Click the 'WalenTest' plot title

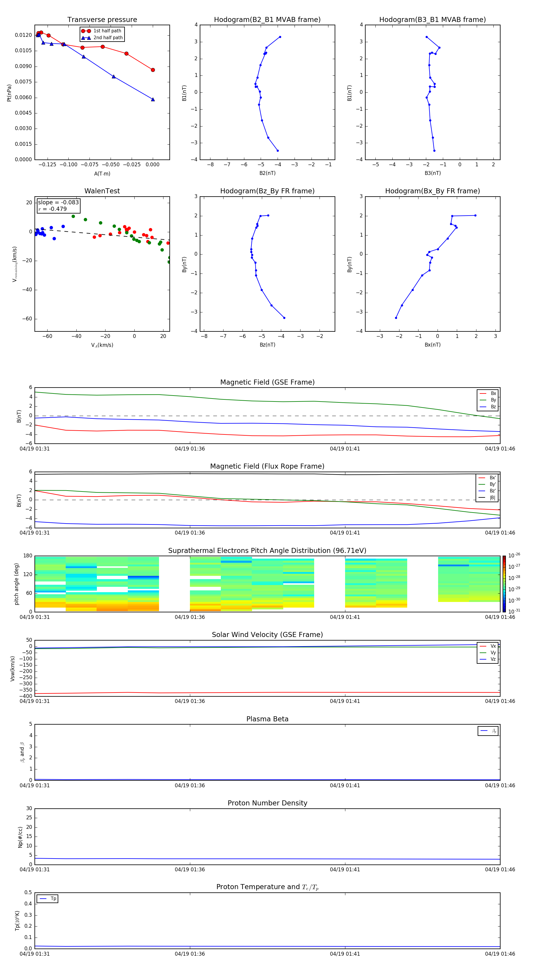[x=102, y=191]
